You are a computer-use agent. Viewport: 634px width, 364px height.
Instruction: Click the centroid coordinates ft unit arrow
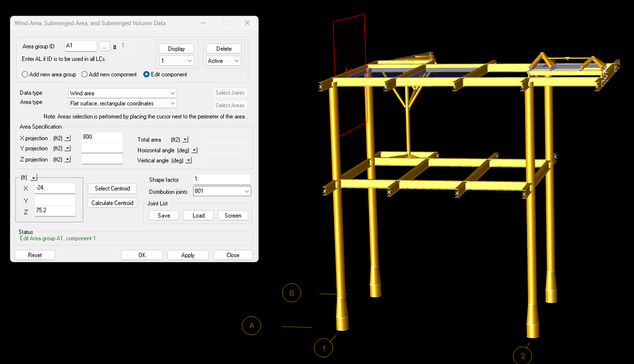point(34,178)
